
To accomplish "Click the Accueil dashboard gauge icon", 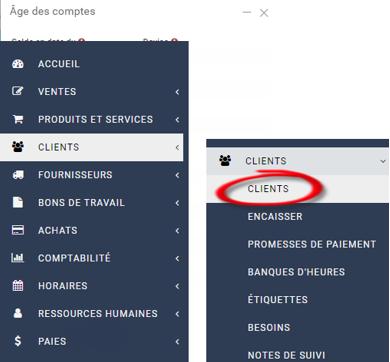I will click(x=18, y=64).
